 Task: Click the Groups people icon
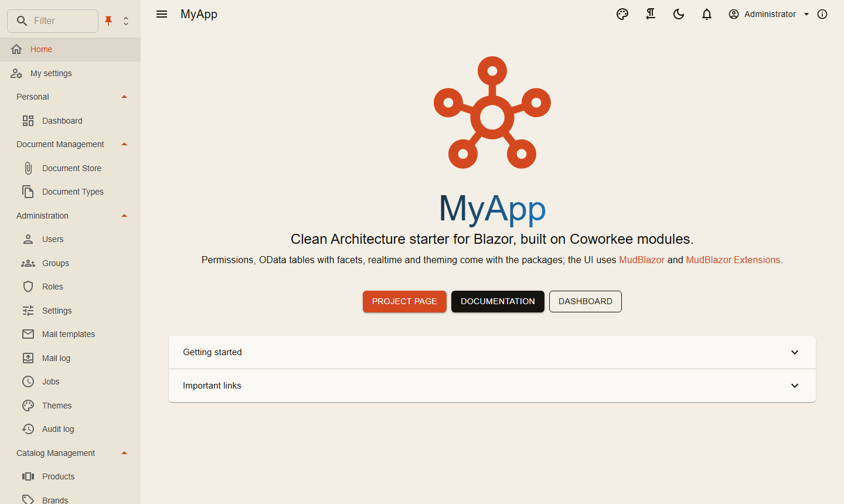click(x=28, y=263)
